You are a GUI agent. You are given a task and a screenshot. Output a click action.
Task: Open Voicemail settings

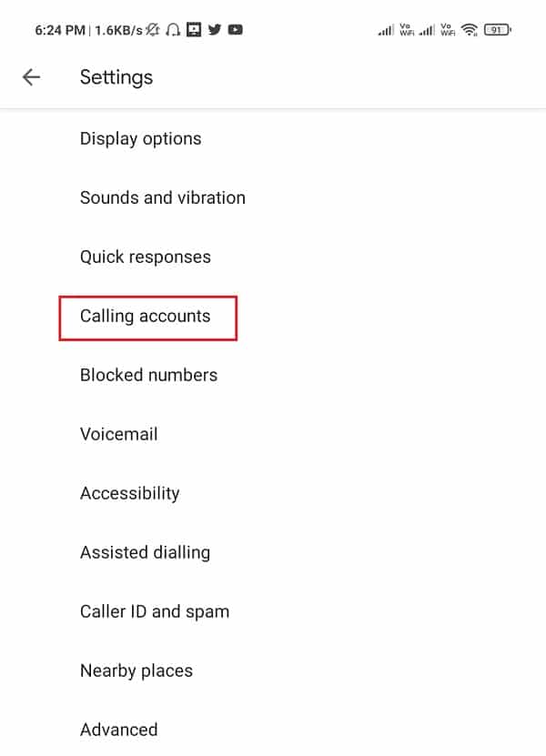click(x=119, y=435)
